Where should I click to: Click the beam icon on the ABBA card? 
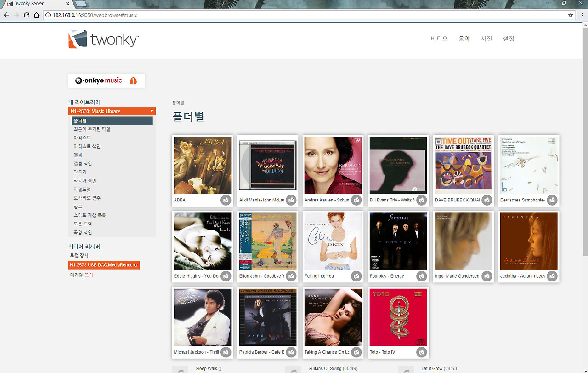coord(226,200)
